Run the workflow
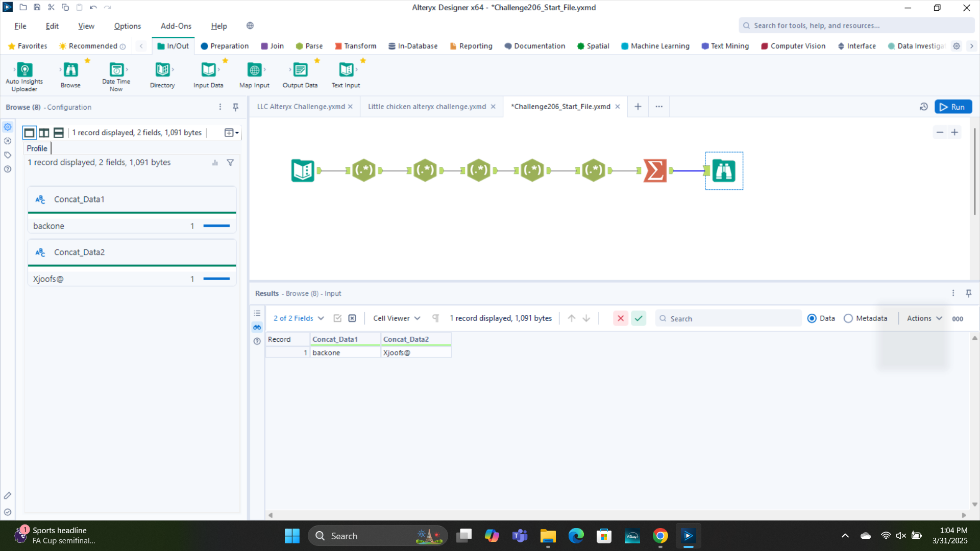Viewport: 980px width, 551px height. coord(953,107)
